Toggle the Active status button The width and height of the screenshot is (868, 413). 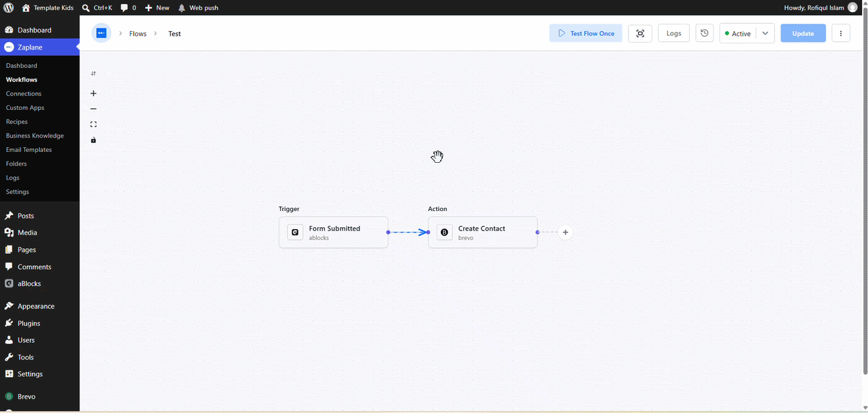point(738,33)
